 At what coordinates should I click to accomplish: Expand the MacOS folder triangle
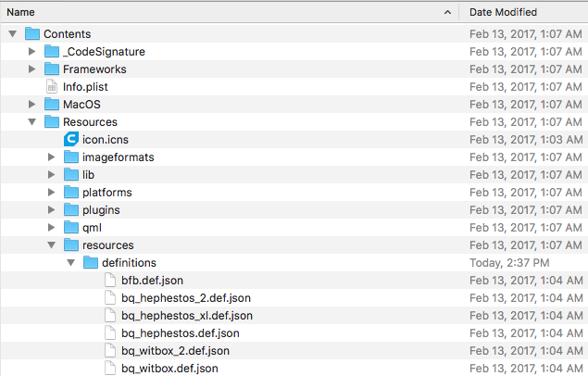[x=31, y=105]
